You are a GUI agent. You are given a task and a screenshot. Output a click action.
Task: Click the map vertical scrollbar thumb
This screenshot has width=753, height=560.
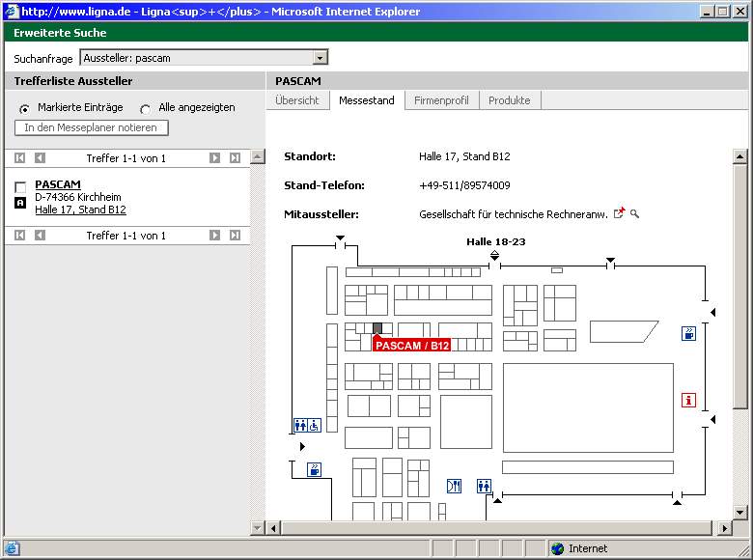(x=740, y=286)
